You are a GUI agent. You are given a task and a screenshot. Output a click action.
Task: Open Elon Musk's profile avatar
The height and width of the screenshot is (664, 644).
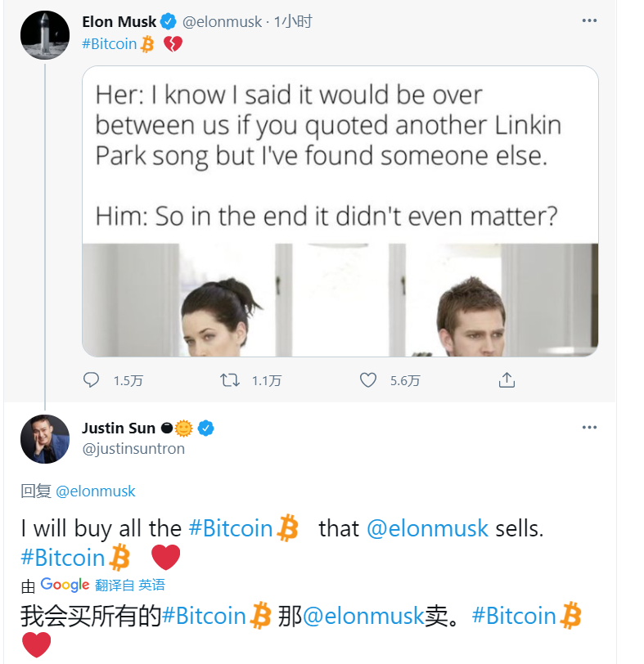44,35
